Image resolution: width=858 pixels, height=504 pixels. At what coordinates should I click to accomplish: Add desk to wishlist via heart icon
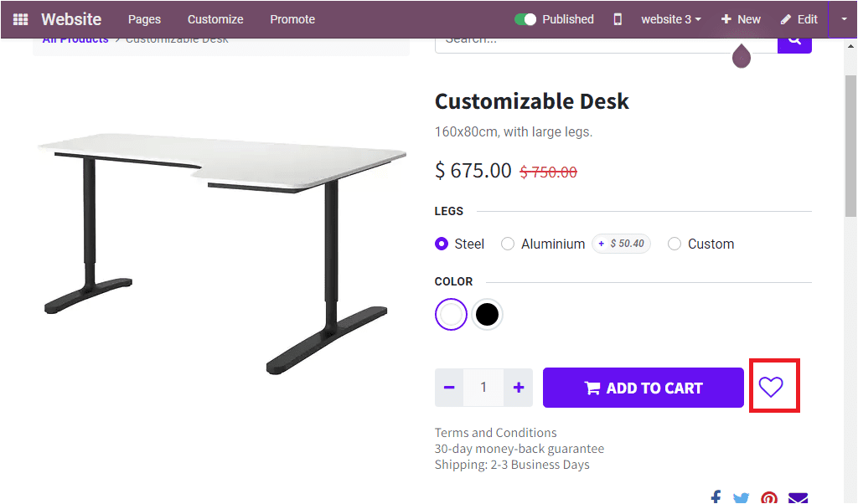click(772, 386)
